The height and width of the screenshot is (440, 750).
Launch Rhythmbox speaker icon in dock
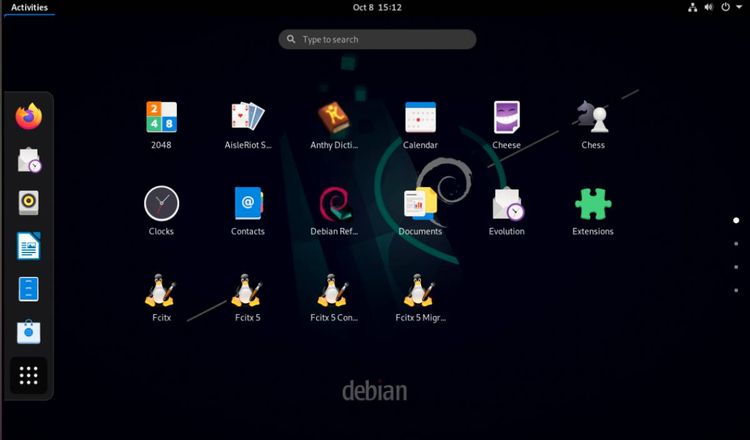coord(29,203)
